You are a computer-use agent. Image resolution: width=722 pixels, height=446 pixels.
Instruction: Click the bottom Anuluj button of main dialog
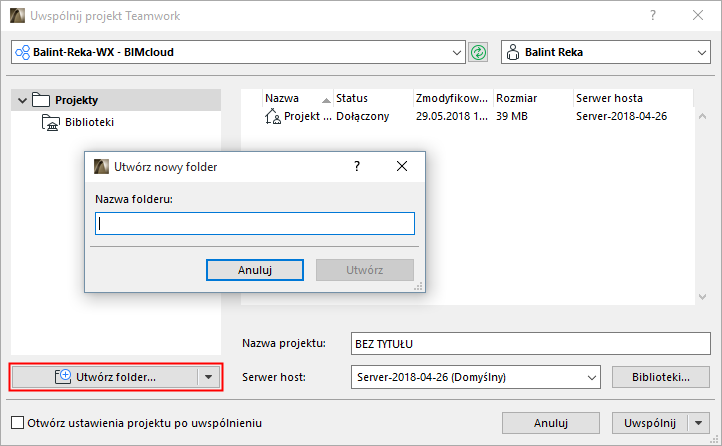point(551,423)
